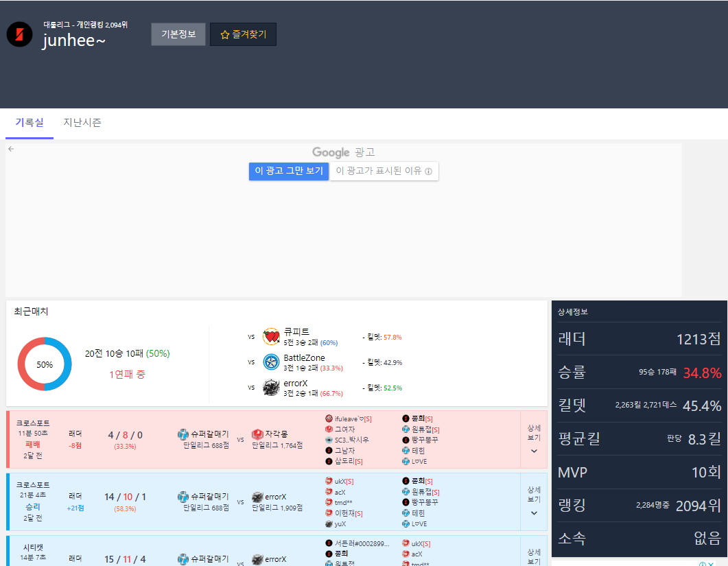This screenshot has width=728, height=566.
Task: Click the 자작몽 clan icon in first match
Action: point(257,434)
